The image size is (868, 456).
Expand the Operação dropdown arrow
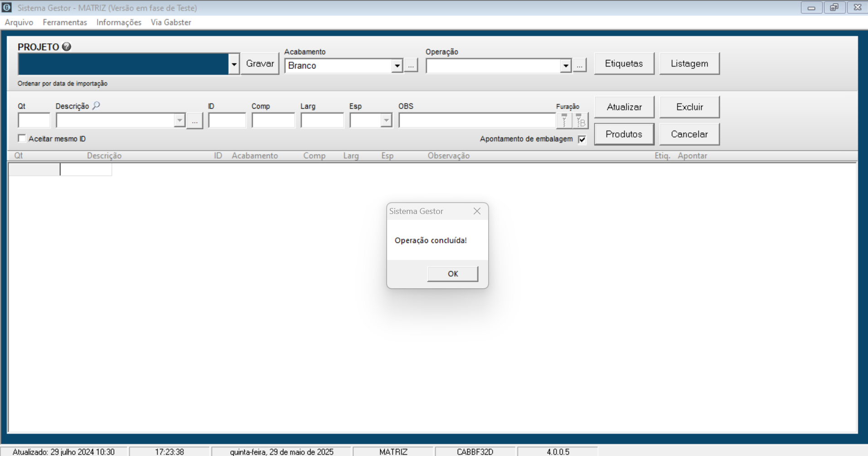tap(566, 66)
